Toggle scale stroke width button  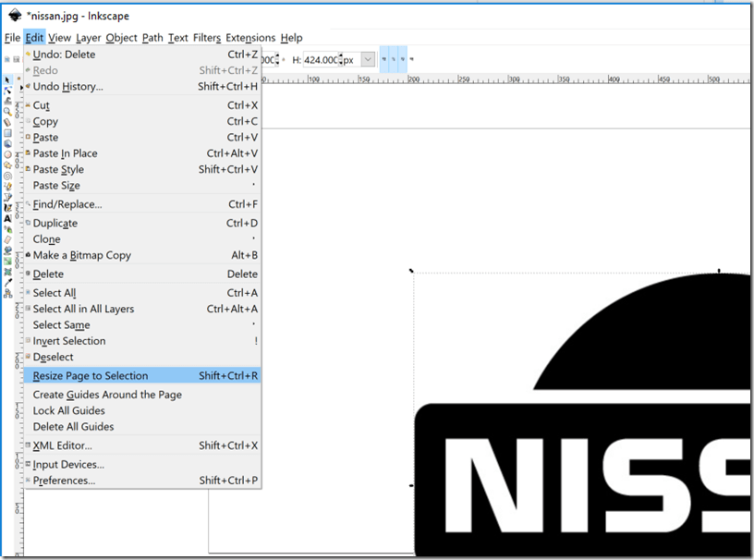coord(384,59)
